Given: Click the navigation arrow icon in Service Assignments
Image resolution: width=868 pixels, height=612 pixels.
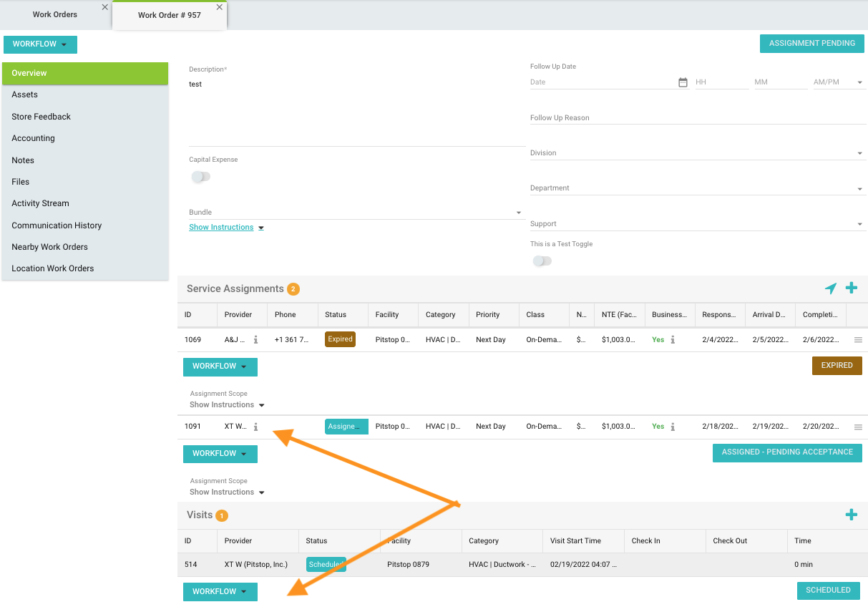Looking at the screenshot, I should [830, 288].
